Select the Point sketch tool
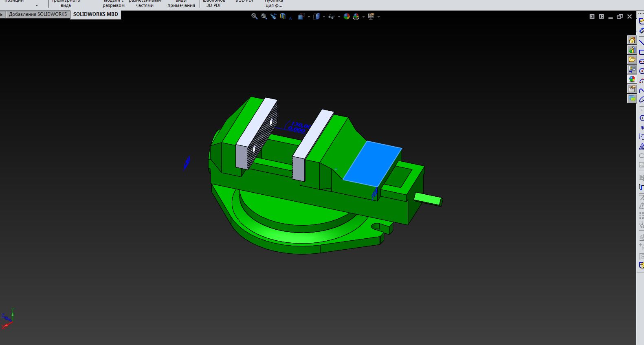Screen dimensions: 644x345 tap(642, 127)
